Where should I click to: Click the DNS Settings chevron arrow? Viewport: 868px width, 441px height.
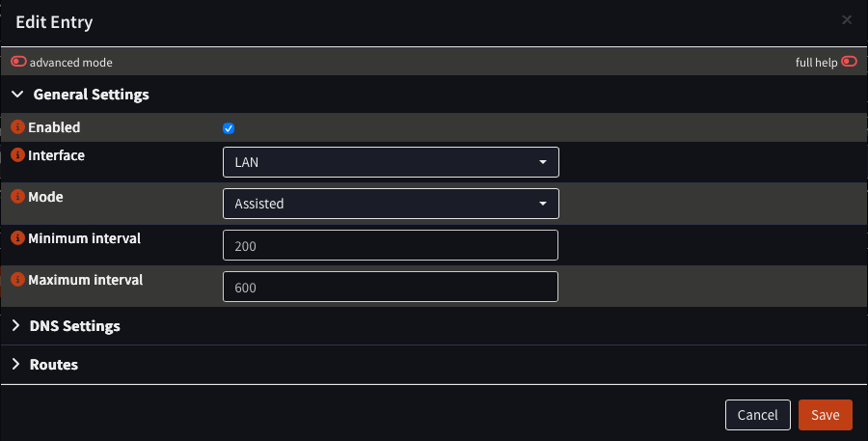pos(16,326)
